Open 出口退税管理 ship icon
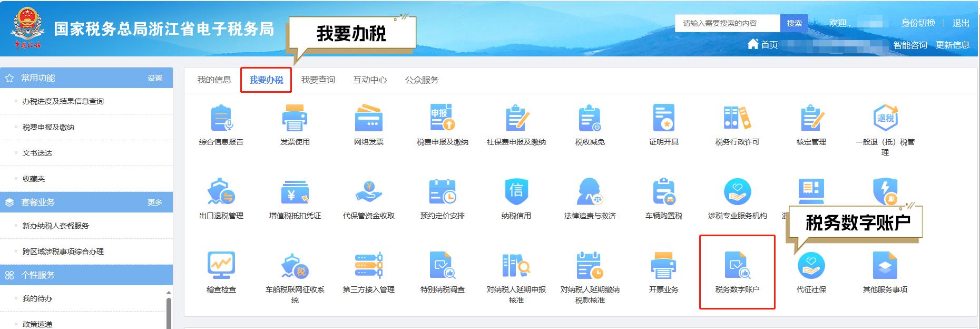The height and width of the screenshot is (329, 980). click(x=221, y=191)
